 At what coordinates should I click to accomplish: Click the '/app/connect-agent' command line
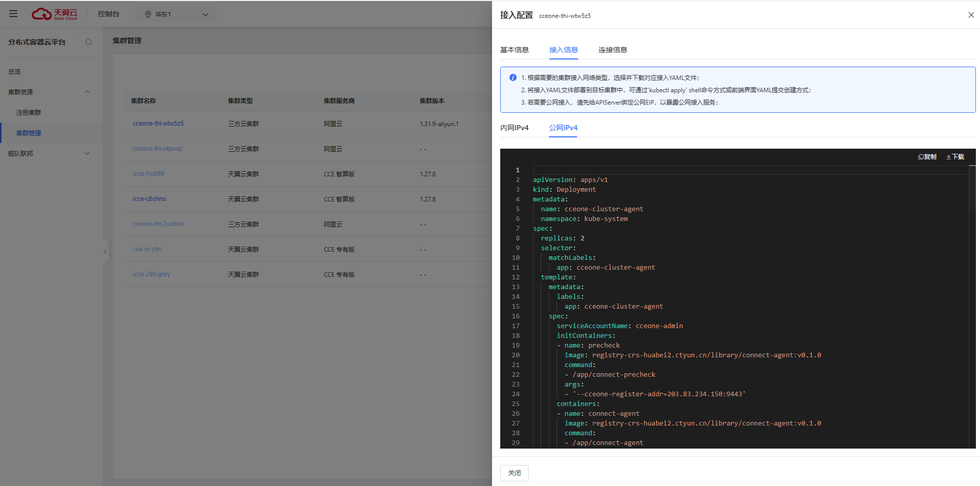click(604, 443)
